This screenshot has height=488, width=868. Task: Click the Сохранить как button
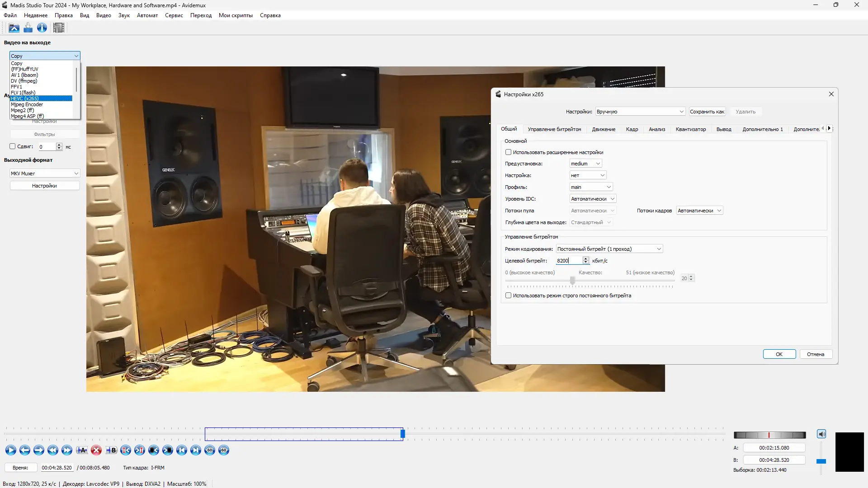(x=707, y=112)
